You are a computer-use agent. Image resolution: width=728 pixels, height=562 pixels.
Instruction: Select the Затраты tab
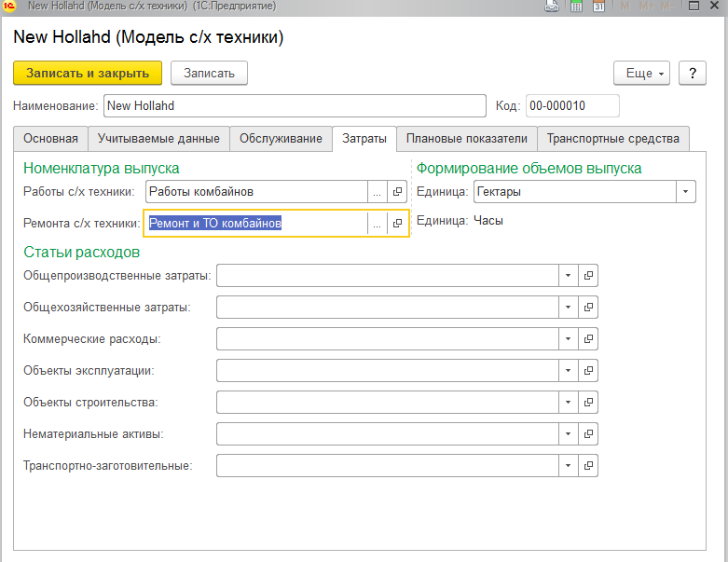(364, 139)
